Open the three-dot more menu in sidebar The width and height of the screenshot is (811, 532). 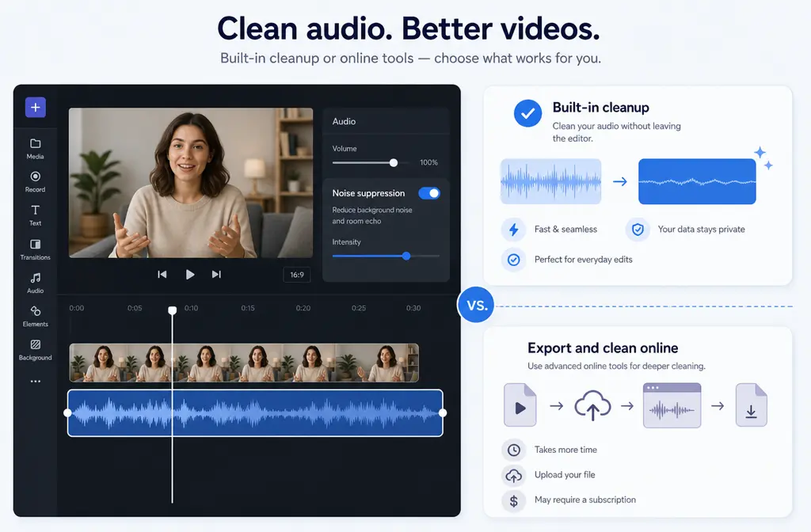35,382
